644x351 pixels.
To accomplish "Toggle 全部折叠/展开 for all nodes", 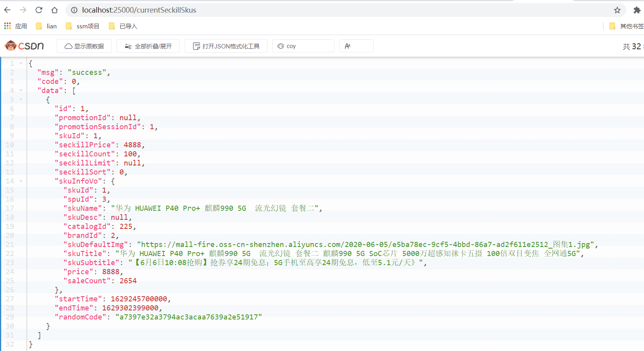I will pyautogui.click(x=148, y=46).
